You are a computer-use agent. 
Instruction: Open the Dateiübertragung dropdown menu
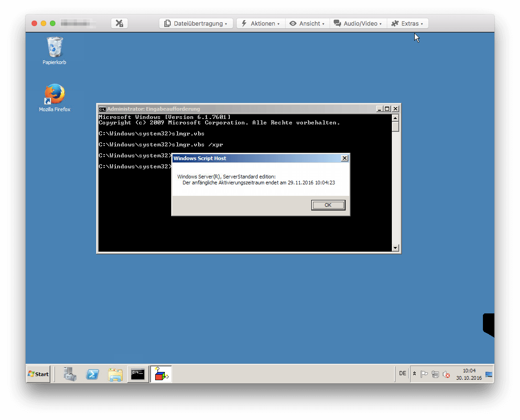196,23
